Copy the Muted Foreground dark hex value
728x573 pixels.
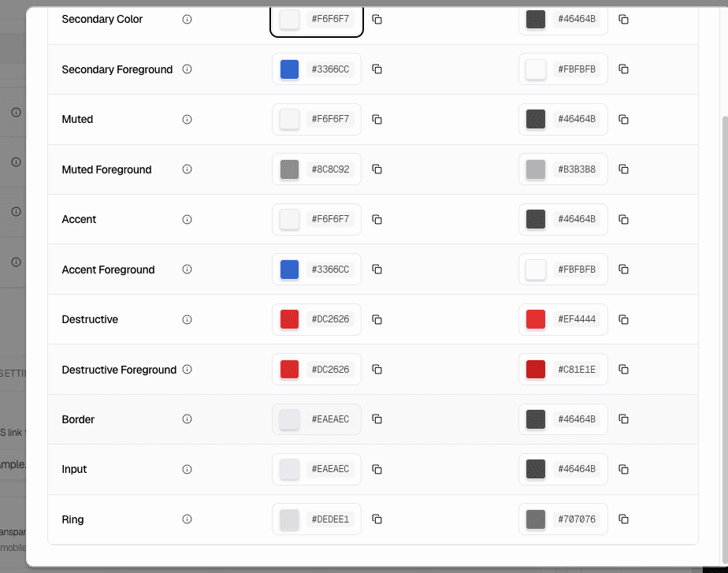click(623, 169)
